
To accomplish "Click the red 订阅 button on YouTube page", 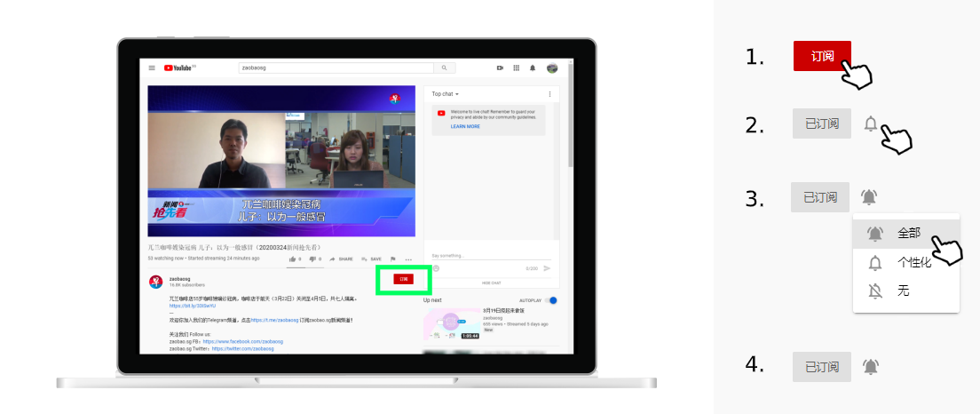I will [403, 279].
